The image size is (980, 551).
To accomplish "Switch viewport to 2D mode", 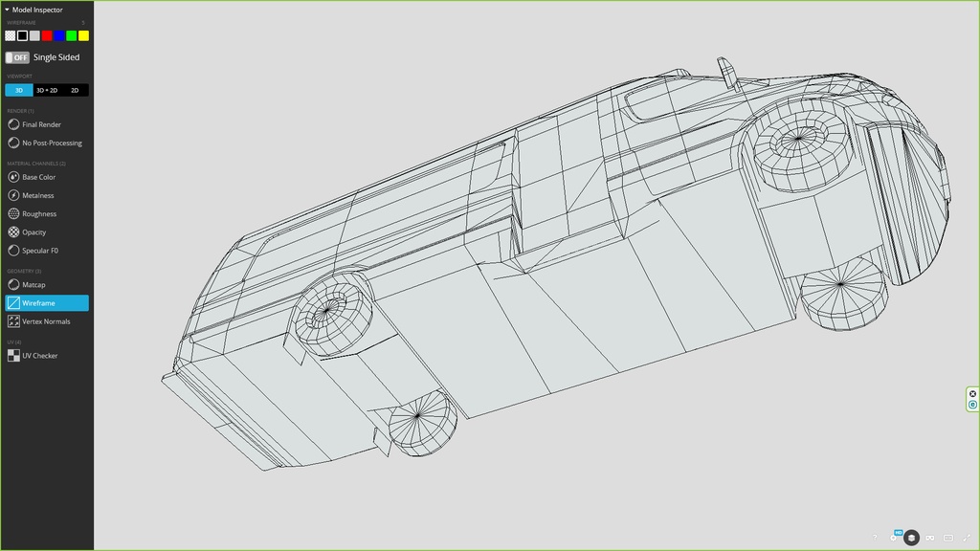I will (x=75, y=90).
